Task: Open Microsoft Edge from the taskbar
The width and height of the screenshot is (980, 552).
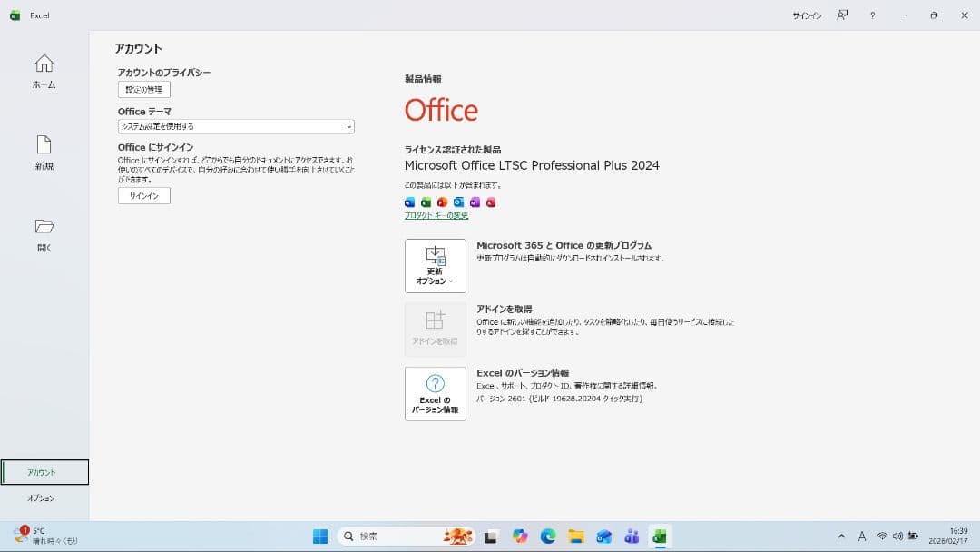Action: (548, 536)
